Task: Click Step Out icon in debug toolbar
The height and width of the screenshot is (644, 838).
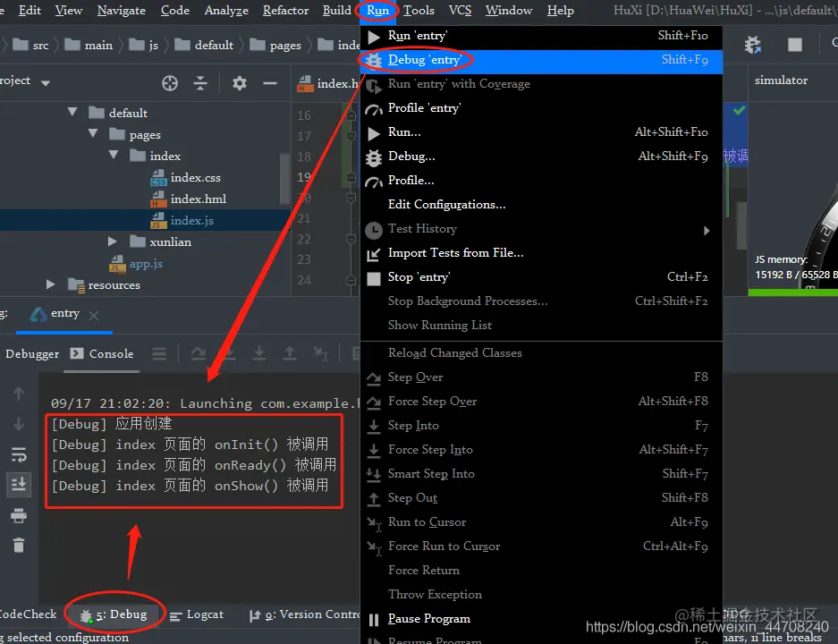Action: pos(289,353)
